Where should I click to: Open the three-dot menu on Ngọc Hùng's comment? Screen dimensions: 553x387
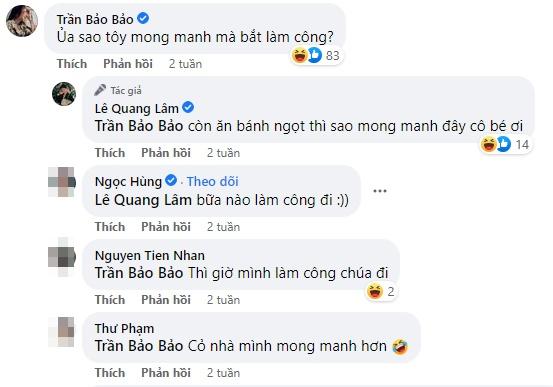(x=380, y=191)
